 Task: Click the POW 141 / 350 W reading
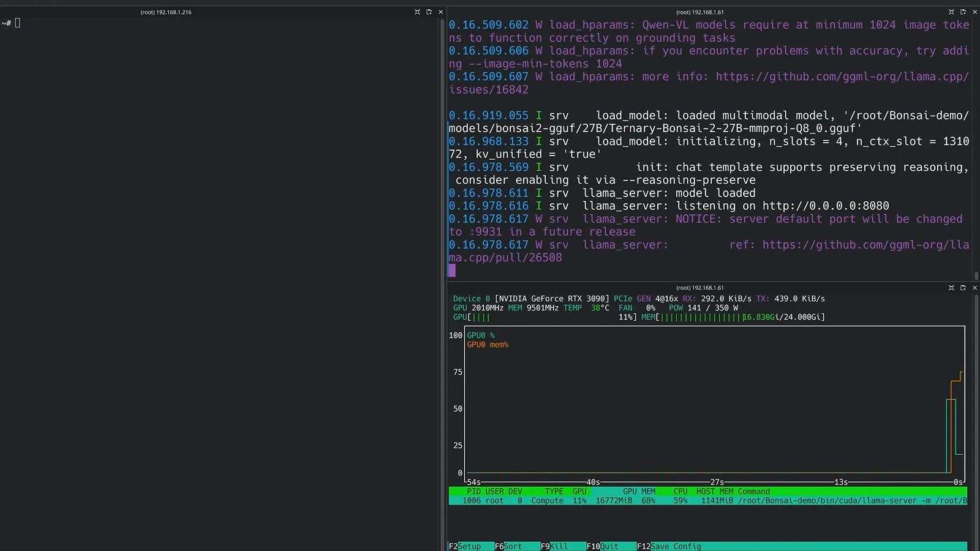[704, 308]
